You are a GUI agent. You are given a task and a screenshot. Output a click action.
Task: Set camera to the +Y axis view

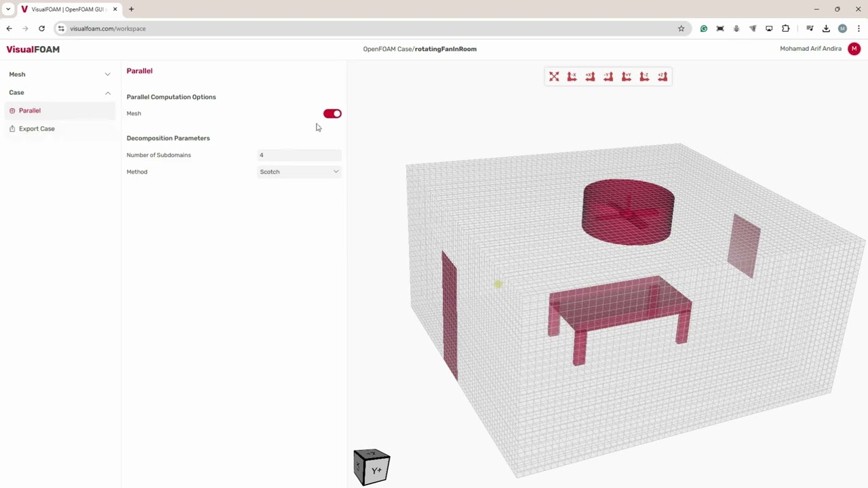(627, 77)
